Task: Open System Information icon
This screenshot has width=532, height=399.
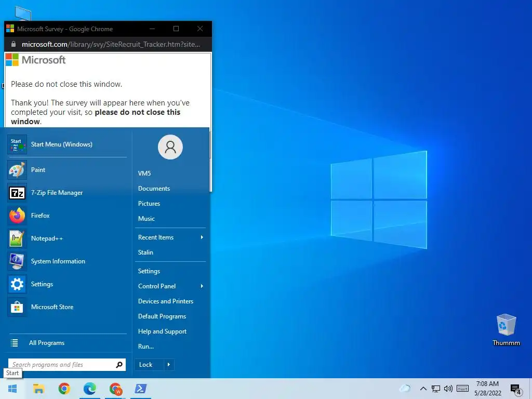Action: coord(17,261)
